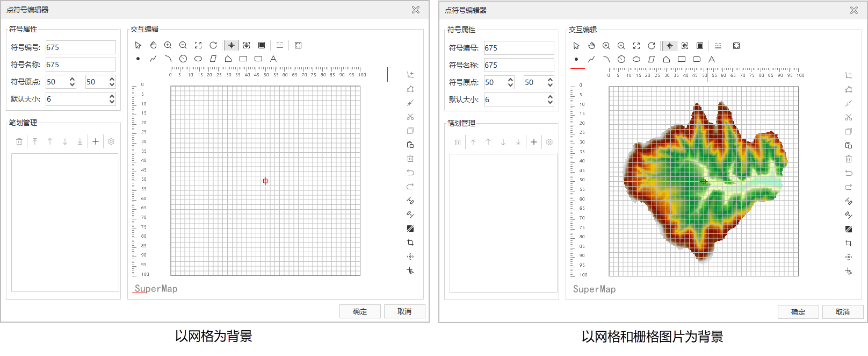The height and width of the screenshot is (356, 868).
Task: Click the undo arrow in left editor sidebar
Action: pyautogui.click(x=410, y=173)
